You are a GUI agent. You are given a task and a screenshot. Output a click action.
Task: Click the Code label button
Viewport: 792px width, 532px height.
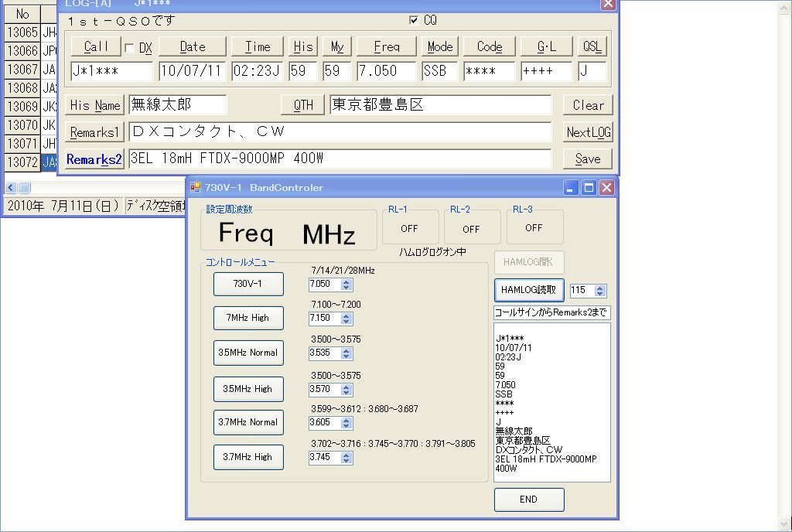click(490, 46)
